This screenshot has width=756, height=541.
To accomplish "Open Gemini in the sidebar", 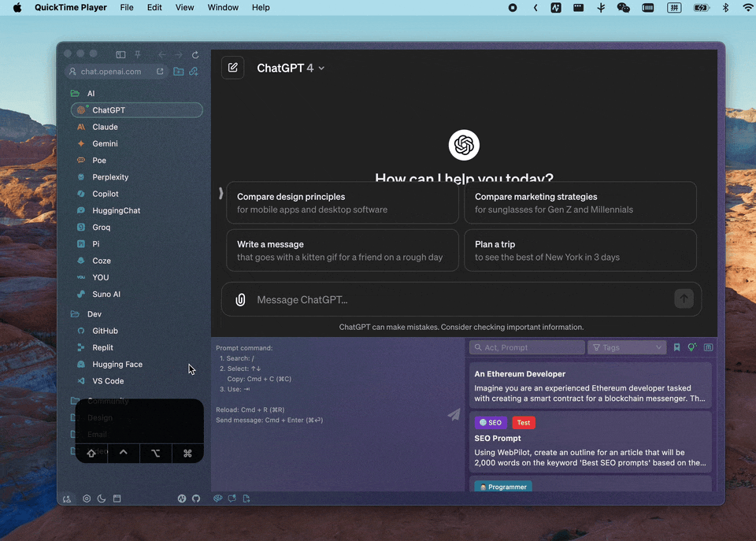I will point(137,143).
